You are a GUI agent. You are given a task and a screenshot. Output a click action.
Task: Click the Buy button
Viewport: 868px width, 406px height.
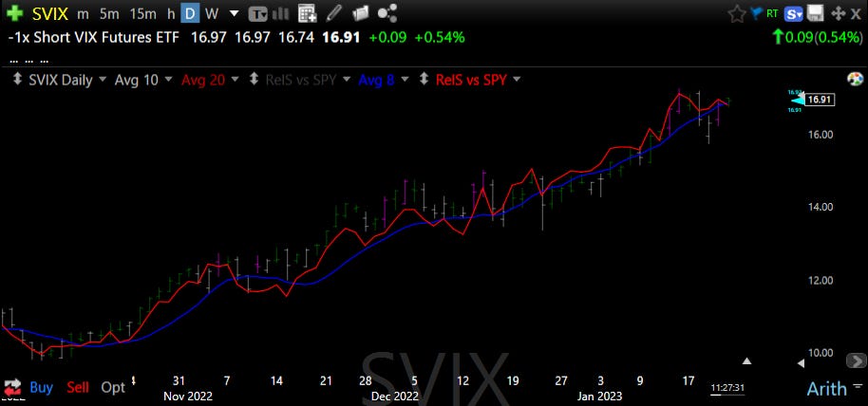(42, 387)
